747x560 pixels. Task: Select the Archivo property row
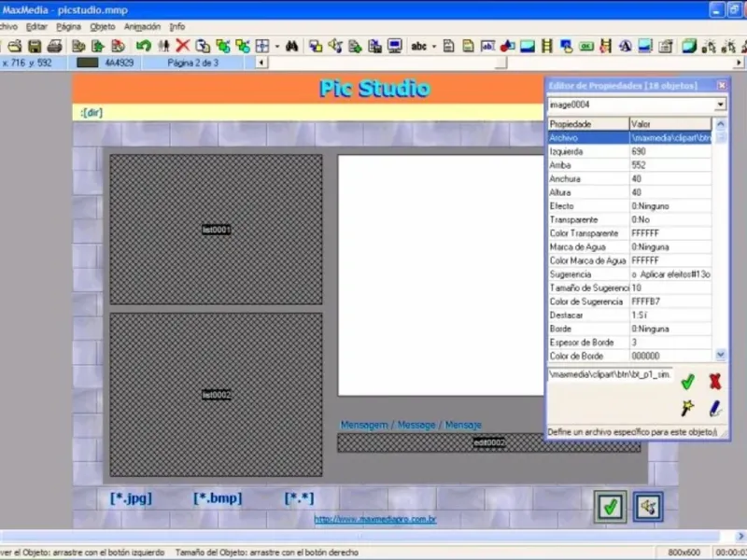click(x=629, y=137)
